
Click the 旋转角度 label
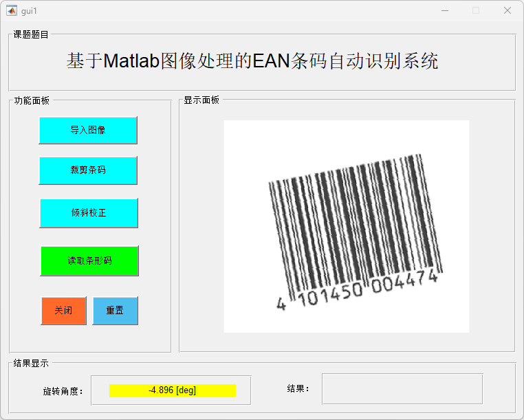[x=63, y=391]
